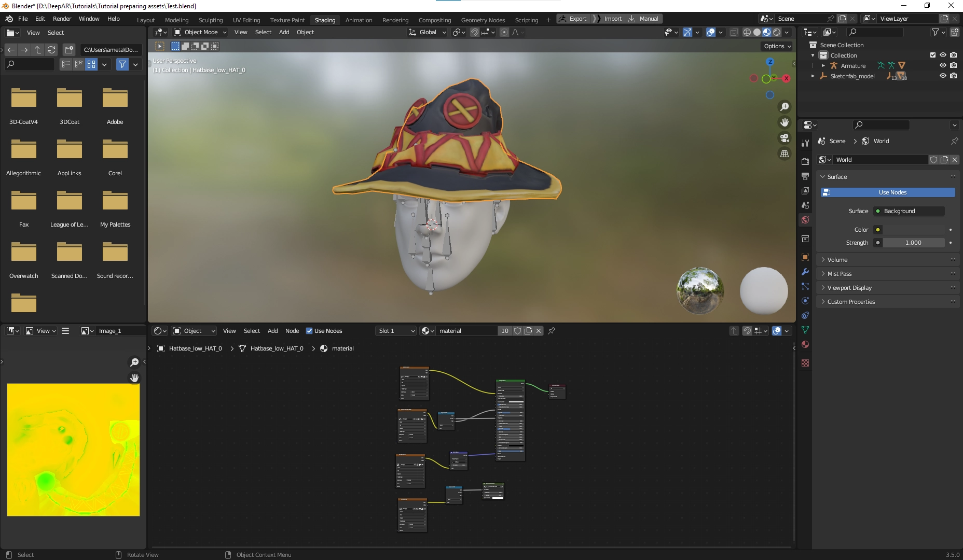Open the Render properties tab

805,161
